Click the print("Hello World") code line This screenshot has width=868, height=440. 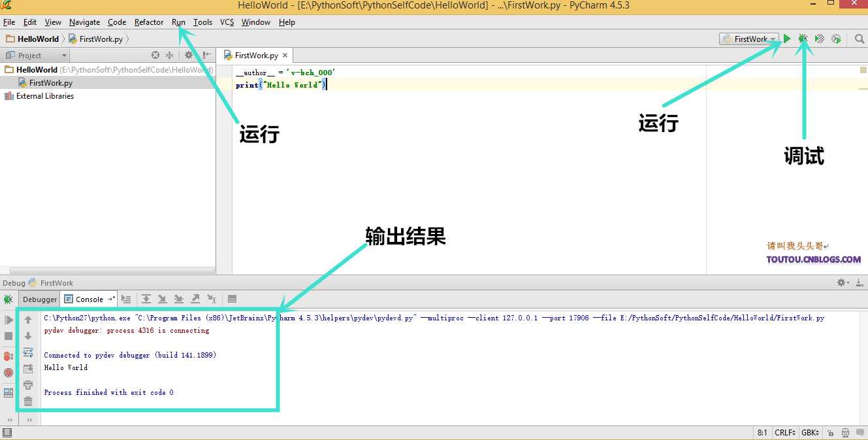[x=281, y=85]
